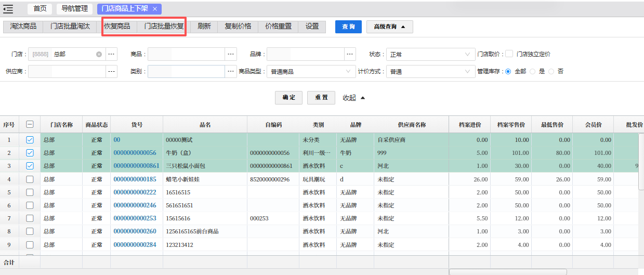Focus the 商品 input field
This screenshot has width=644, height=275.
(x=186, y=54)
